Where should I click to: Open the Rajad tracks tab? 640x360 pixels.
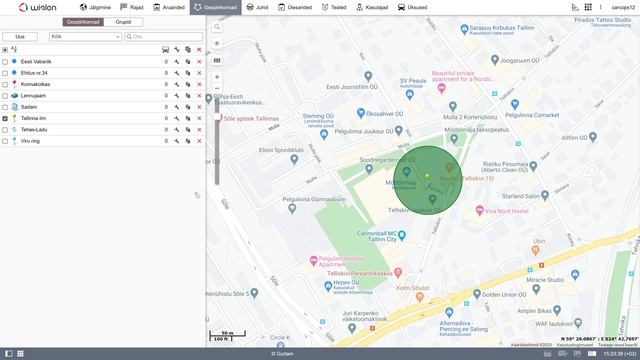point(131,7)
